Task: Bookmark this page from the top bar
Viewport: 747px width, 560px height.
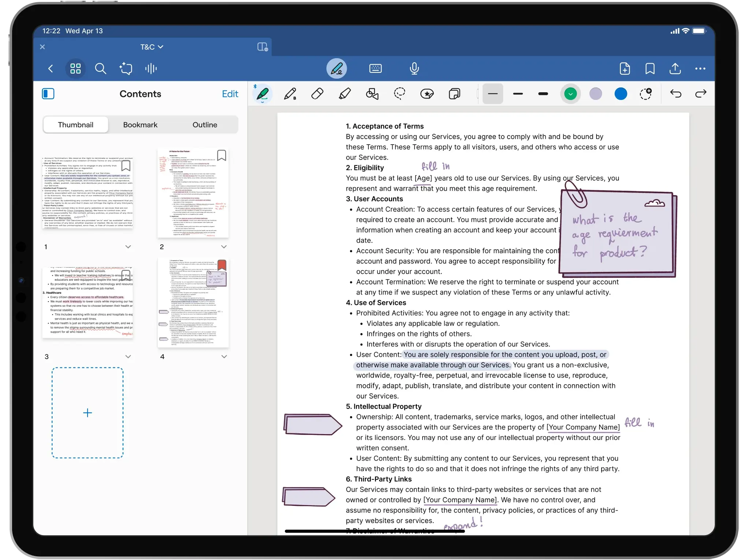Action: click(650, 68)
